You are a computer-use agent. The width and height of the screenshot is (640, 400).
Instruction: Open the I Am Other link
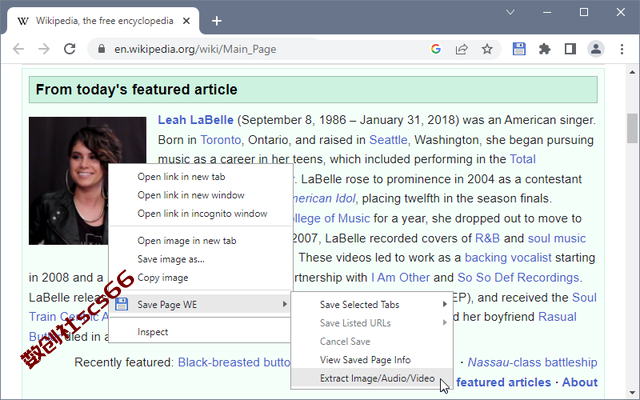[x=400, y=278]
